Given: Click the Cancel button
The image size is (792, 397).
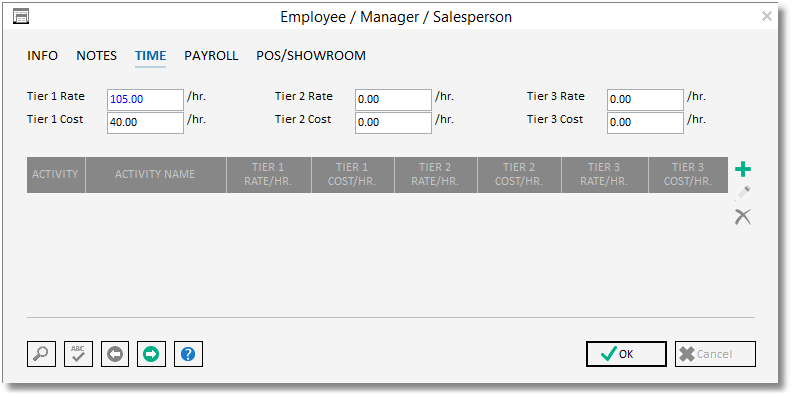Looking at the screenshot, I should coord(715,354).
